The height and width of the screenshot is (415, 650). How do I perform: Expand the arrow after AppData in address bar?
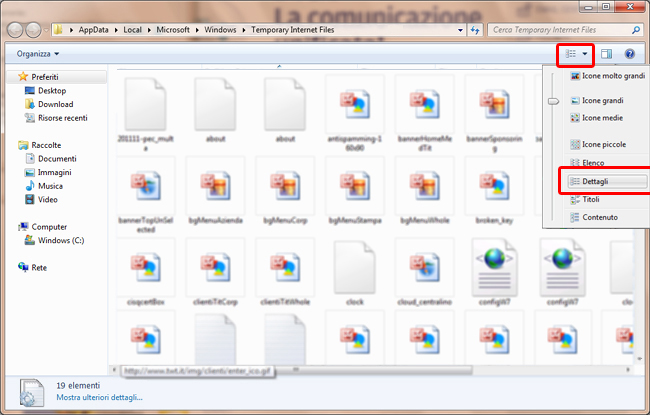116,30
